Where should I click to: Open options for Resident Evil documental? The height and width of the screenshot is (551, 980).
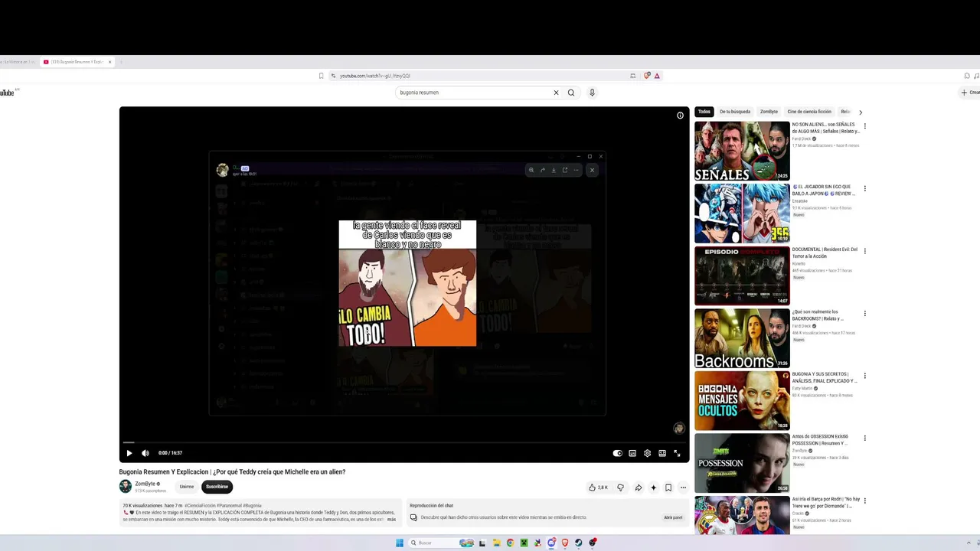click(x=865, y=251)
